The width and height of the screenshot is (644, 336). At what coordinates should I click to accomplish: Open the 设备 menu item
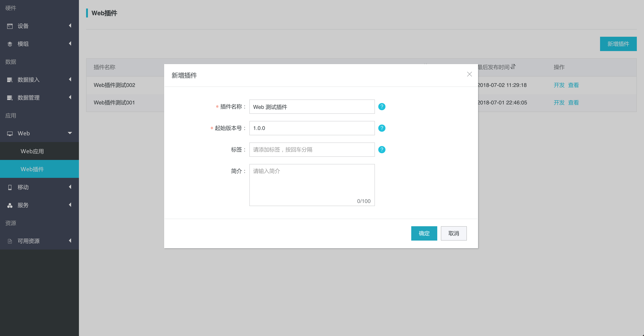pyautogui.click(x=39, y=26)
